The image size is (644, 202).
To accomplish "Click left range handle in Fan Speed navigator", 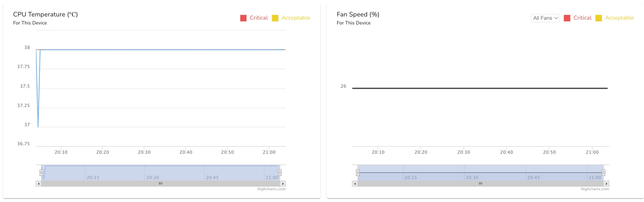I will tap(357, 173).
